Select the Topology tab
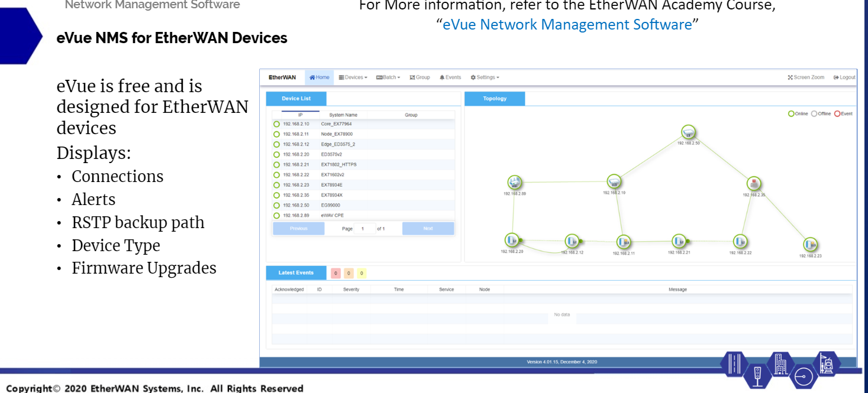 (x=495, y=99)
